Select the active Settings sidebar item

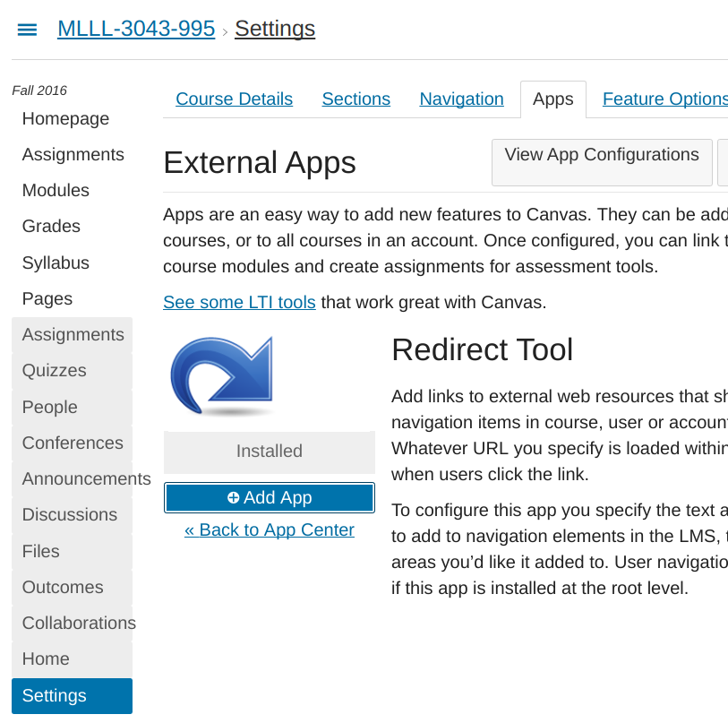[x=72, y=695]
